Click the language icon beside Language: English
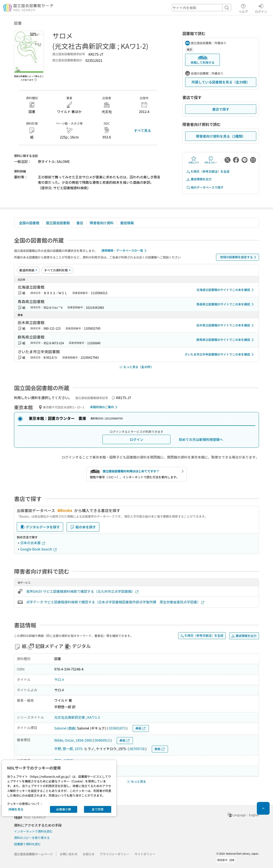Viewport: 273px width, 868px height. tap(229, 815)
